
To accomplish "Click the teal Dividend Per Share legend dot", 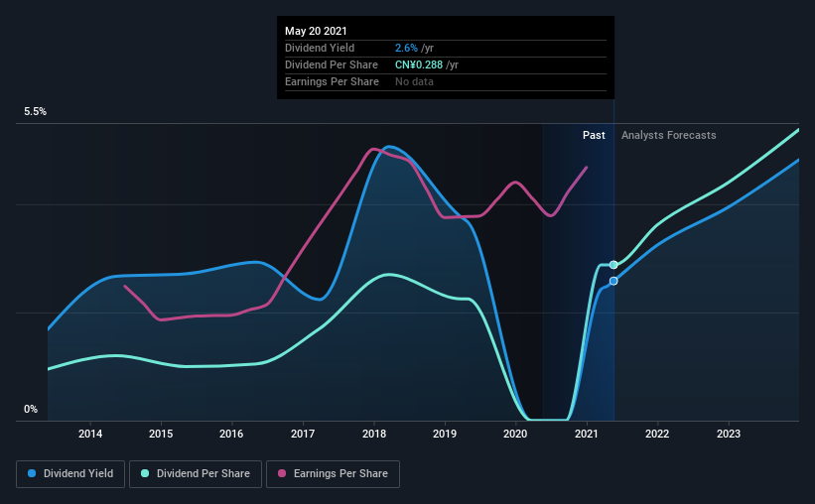I will [145, 473].
